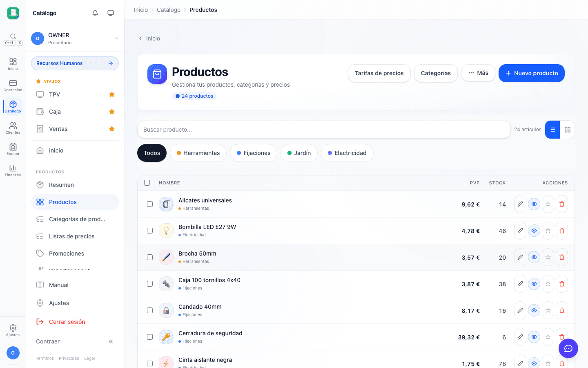Edit Alicates universales with the pencil icon

520,204
